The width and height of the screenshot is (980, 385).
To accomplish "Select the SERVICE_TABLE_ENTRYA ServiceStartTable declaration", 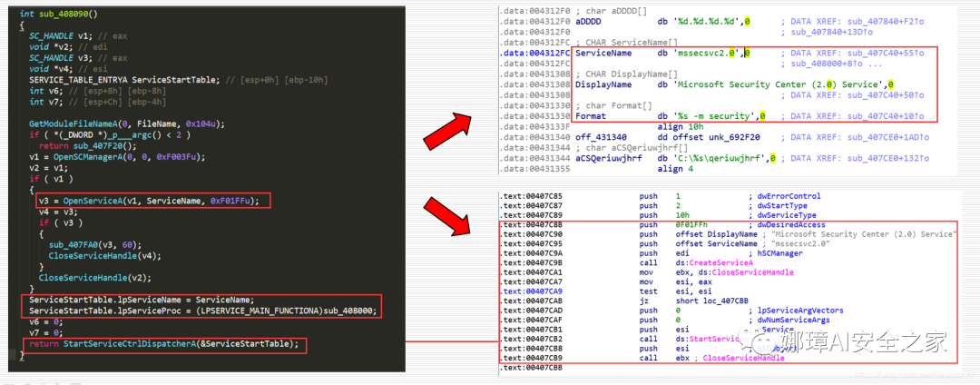I will click(179, 81).
